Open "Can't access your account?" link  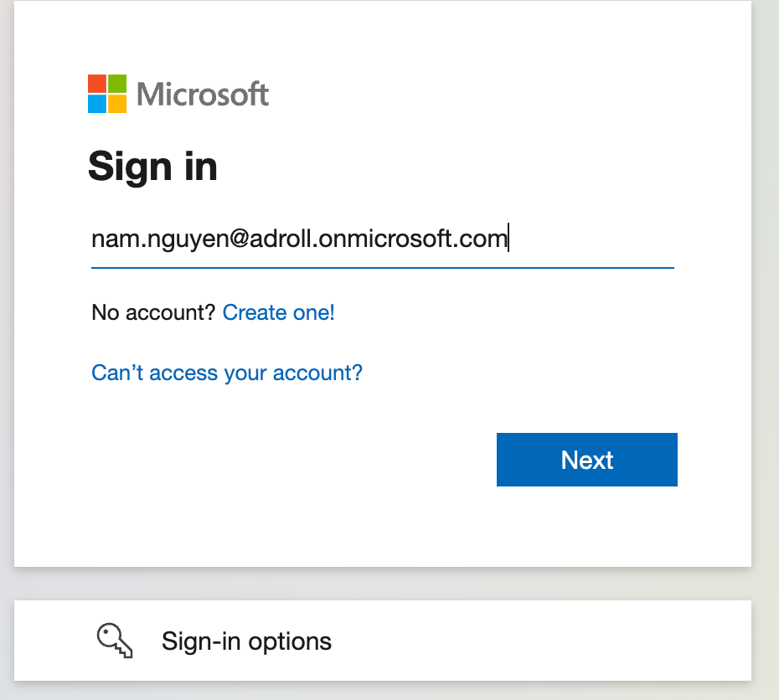(x=227, y=373)
